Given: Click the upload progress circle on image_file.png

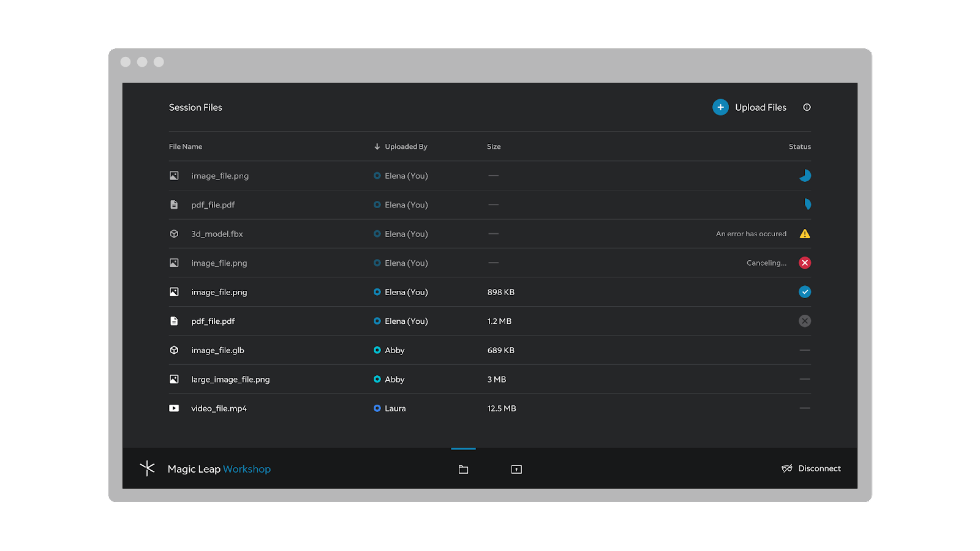Looking at the screenshot, I should (805, 175).
